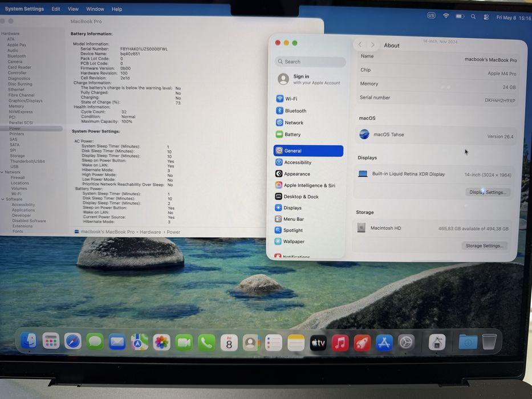Open Spotlight search from menu bar

click(x=473, y=17)
